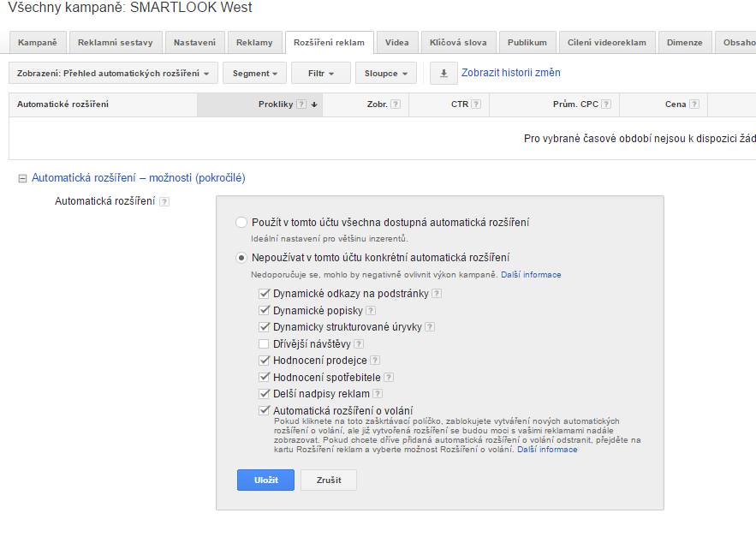Select 'Použít v tomto účtu všechna' radio option
The image size is (756, 543).
tap(241, 223)
